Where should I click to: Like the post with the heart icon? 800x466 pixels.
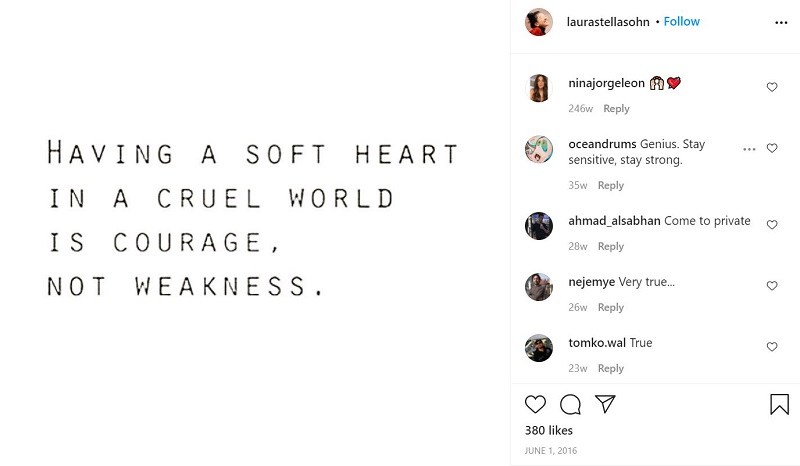(x=536, y=404)
